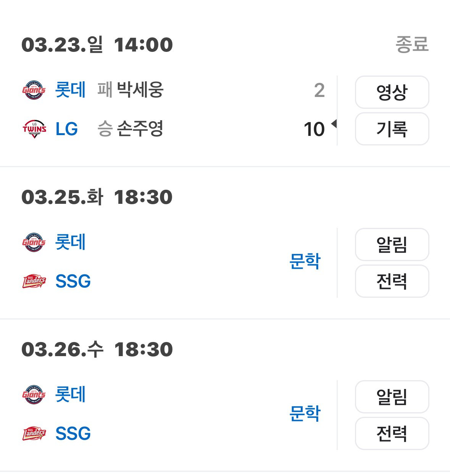Viewport: 450px width, 476px height.
Task: Select SSG team name in 03.25 game
Action: (x=73, y=281)
